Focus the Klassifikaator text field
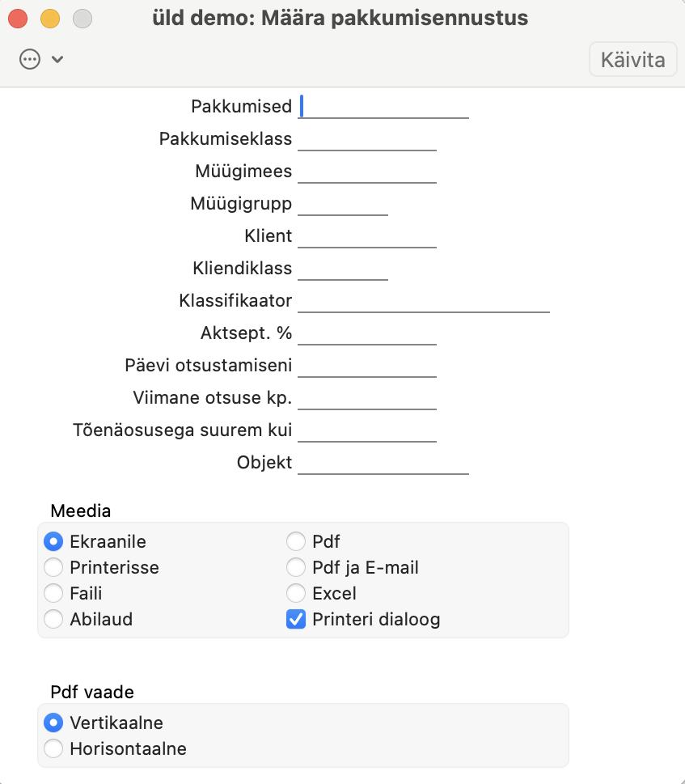The height and width of the screenshot is (784, 685). coord(424,301)
